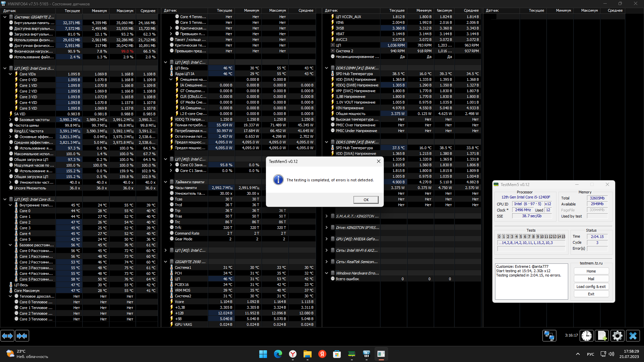Open the network remote sensors icon
644x362 pixels.
(x=549, y=336)
